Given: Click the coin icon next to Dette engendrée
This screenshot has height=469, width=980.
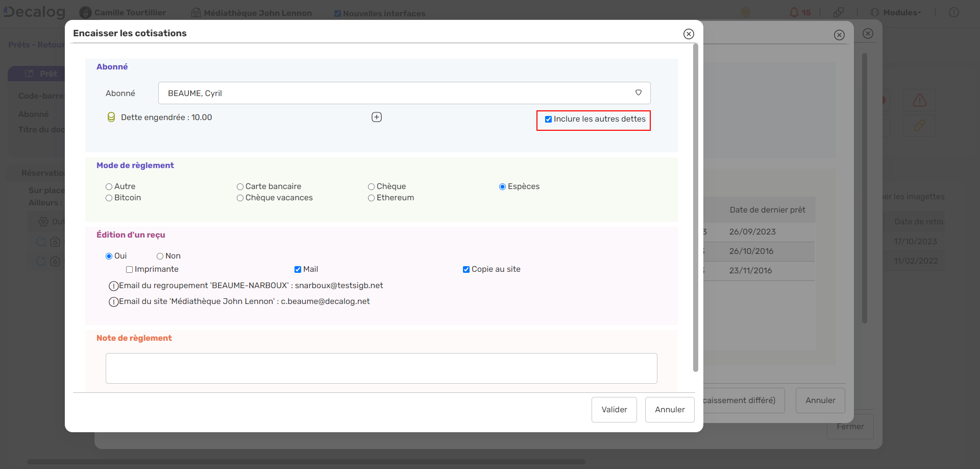Looking at the screenshot, I should click(111, 118).
